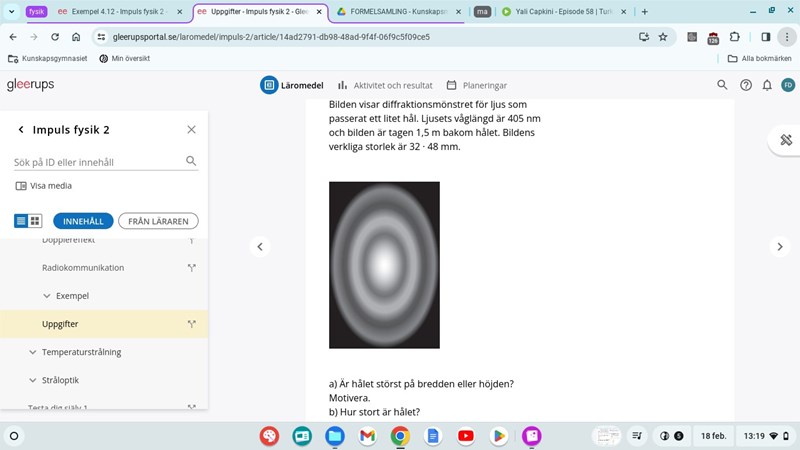
Task: Open the annotation tools pencil icon
Action: tap(785, 141)
